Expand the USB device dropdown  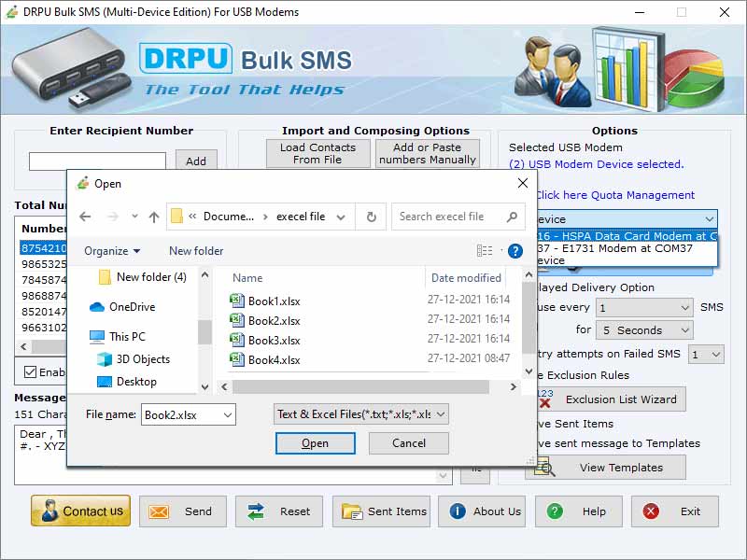click(710, 219)
